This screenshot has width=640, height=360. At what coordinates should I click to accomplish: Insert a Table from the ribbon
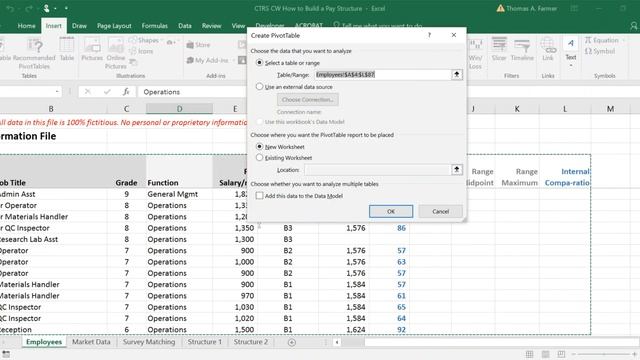click(x=67, y=49)
